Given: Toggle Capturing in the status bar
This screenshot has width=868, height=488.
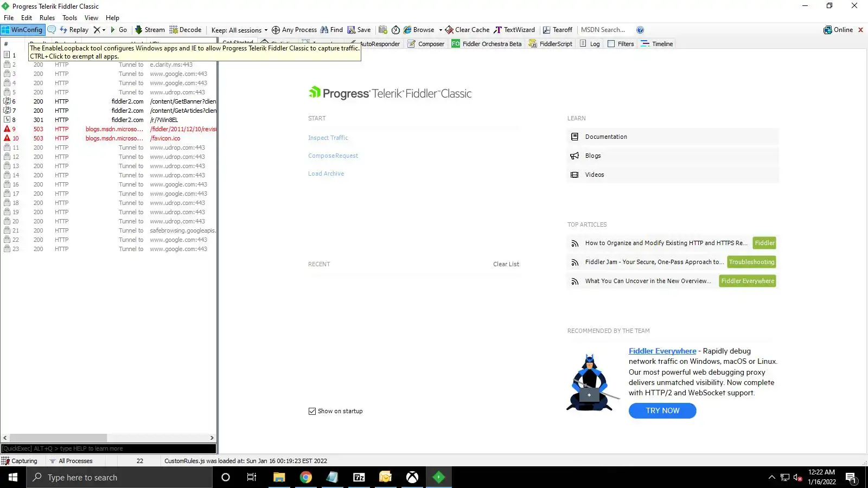Looking at the screenshot, I should 20,461.
